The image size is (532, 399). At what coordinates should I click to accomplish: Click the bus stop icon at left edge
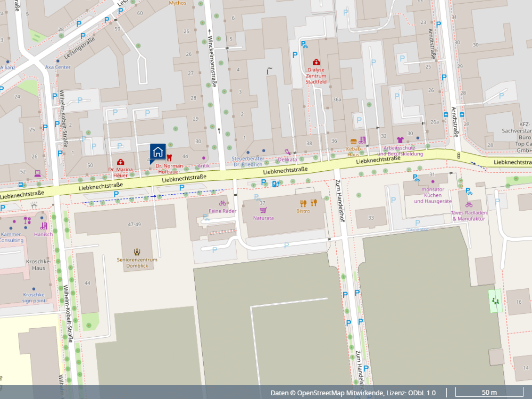(x=21, y=185)
